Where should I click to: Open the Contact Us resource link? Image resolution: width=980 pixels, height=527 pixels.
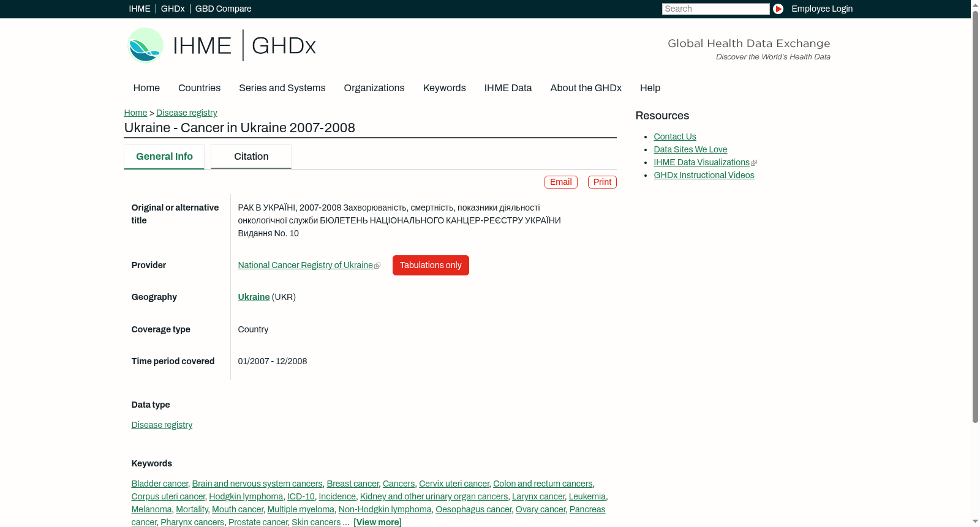[x=674, y=136]
